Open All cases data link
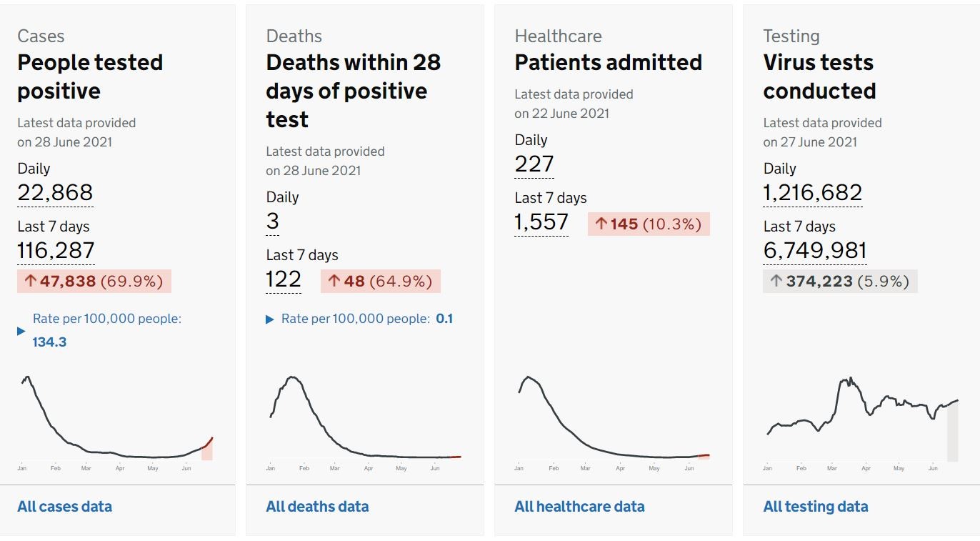Viewport: 980px width, 541px height. tap(65, 507)
